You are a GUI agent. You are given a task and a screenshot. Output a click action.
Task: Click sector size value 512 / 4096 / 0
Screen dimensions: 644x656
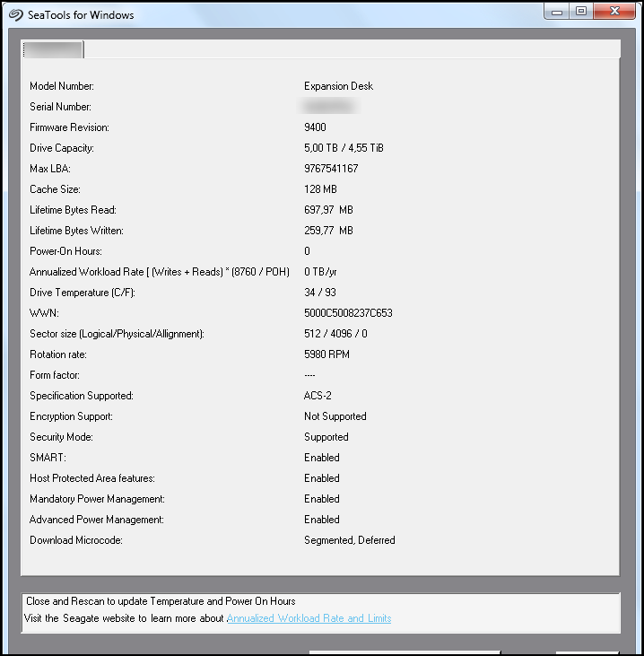tap(335, 334)
